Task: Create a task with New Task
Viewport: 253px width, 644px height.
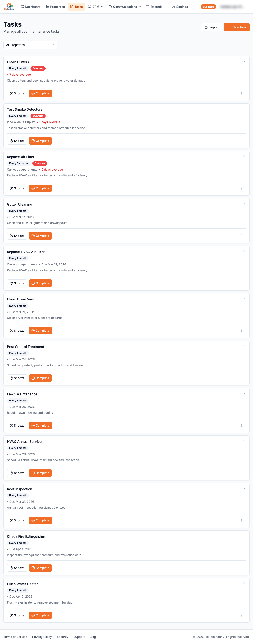Action: 237,27
